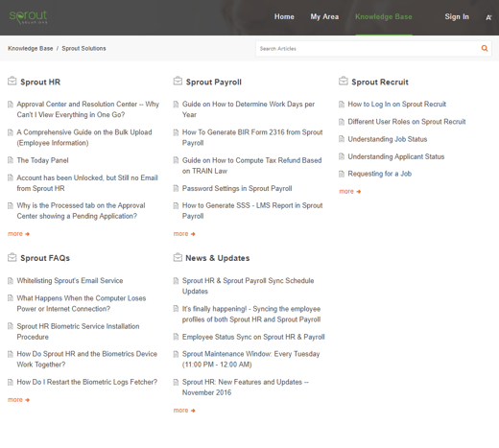The image size is (499, 448).
Task: Click document icon beside Whitelisting Sprout's Email Service
Action: [x=11, y=281]
